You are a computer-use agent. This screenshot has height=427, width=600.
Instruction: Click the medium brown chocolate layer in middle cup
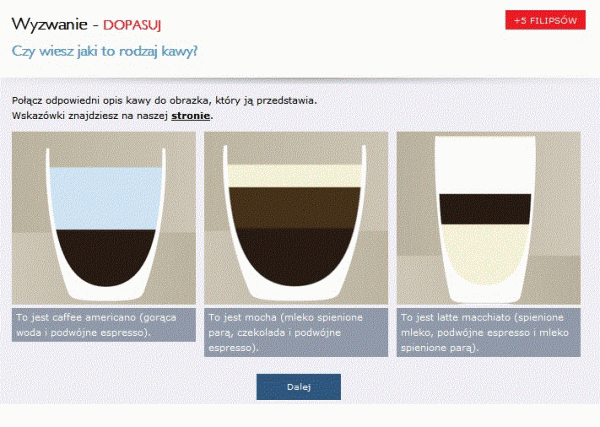coord(295,208)
